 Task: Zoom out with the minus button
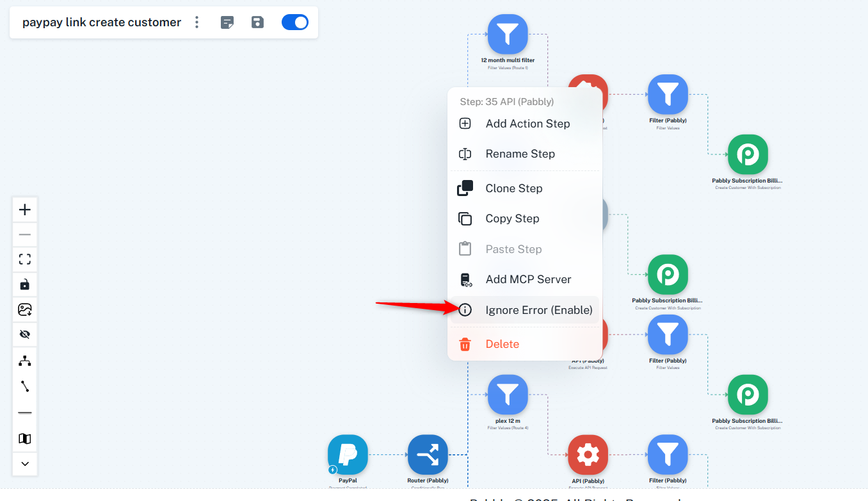[x=25, y=234]
